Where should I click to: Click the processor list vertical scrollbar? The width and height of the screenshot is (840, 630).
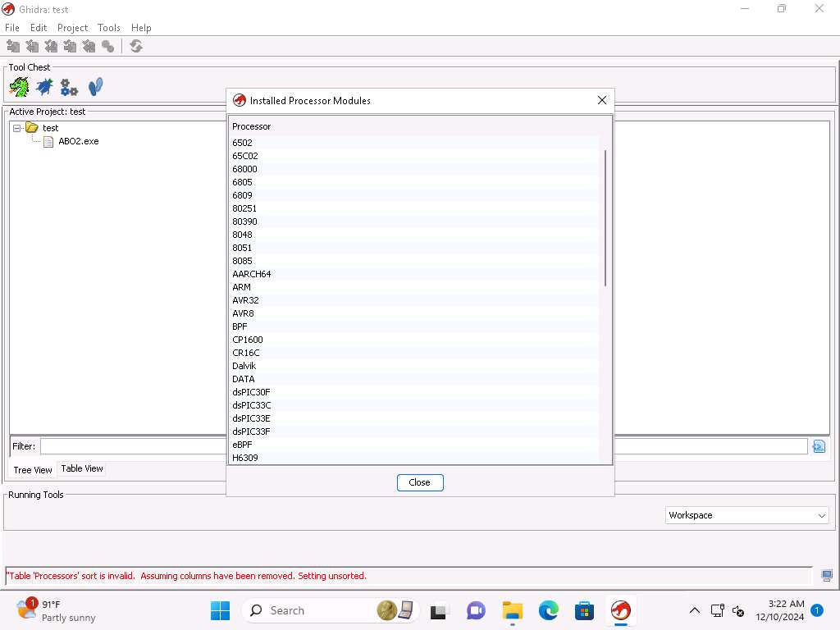[605, 218]
